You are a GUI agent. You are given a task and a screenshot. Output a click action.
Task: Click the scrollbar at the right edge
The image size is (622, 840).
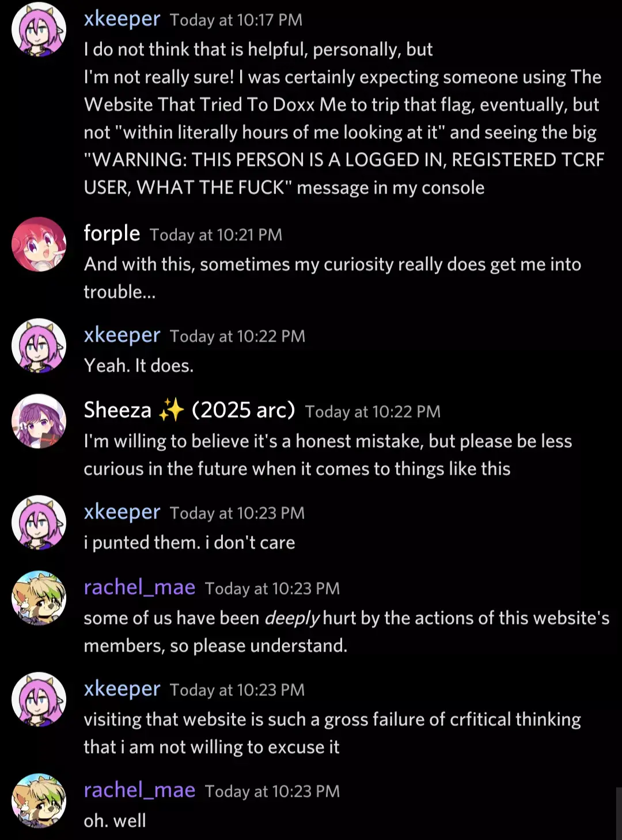pos(619,812)
